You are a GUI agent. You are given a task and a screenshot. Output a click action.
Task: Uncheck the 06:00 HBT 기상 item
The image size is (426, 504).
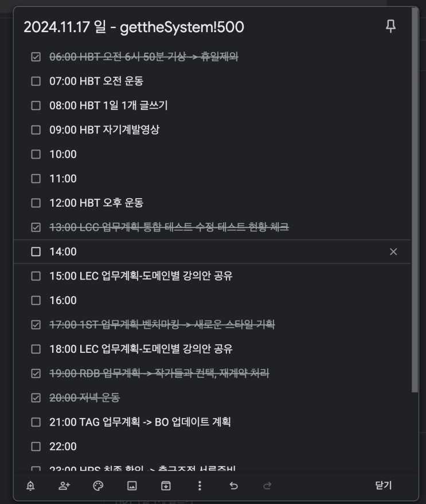tap(36, 57)
